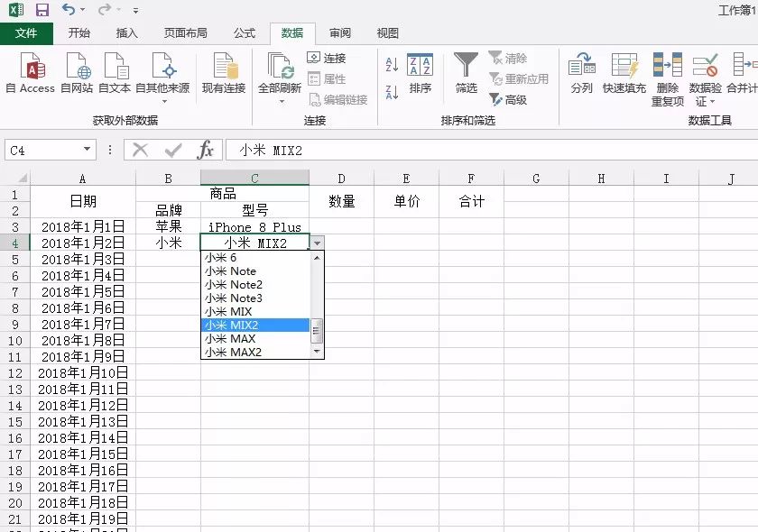
Task: Click dropdown list scrollbar down arrow
Action: point(317,352)
